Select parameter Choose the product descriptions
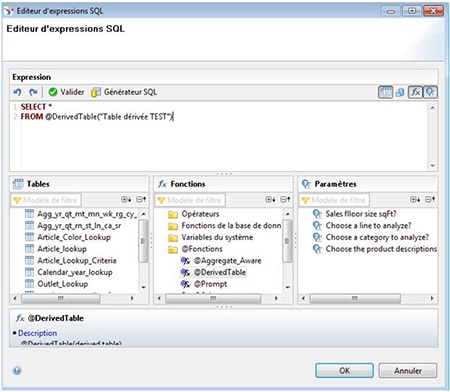 click(381, 249)
